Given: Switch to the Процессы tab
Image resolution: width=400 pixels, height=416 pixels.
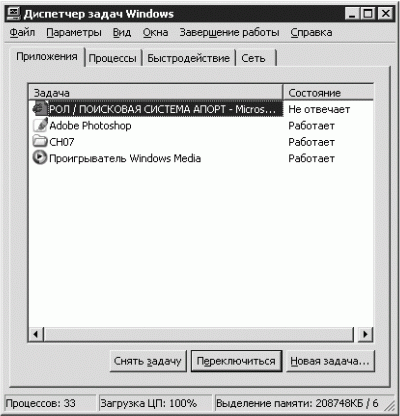Looking at the screenshot, I should tap(113, 58).
